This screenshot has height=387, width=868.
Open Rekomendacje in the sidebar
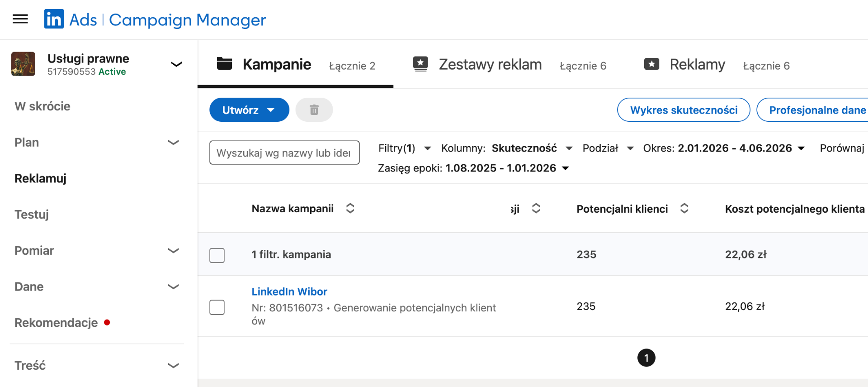(56, 323)
